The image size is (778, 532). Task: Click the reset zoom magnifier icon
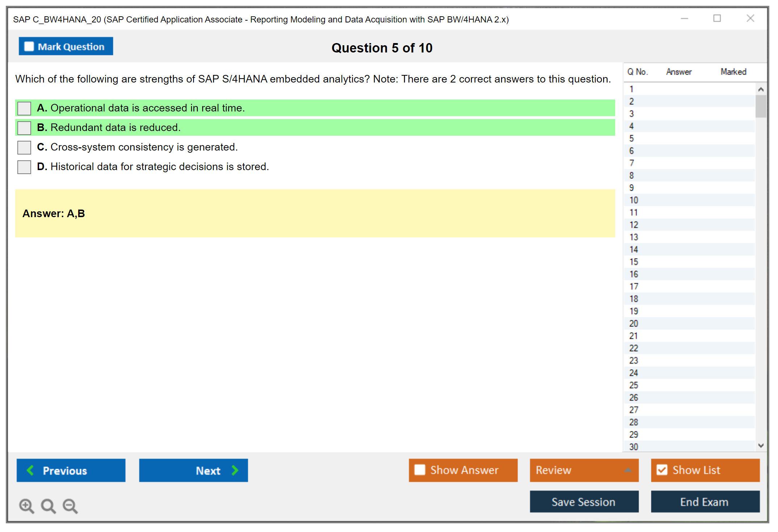coord(48,506)
